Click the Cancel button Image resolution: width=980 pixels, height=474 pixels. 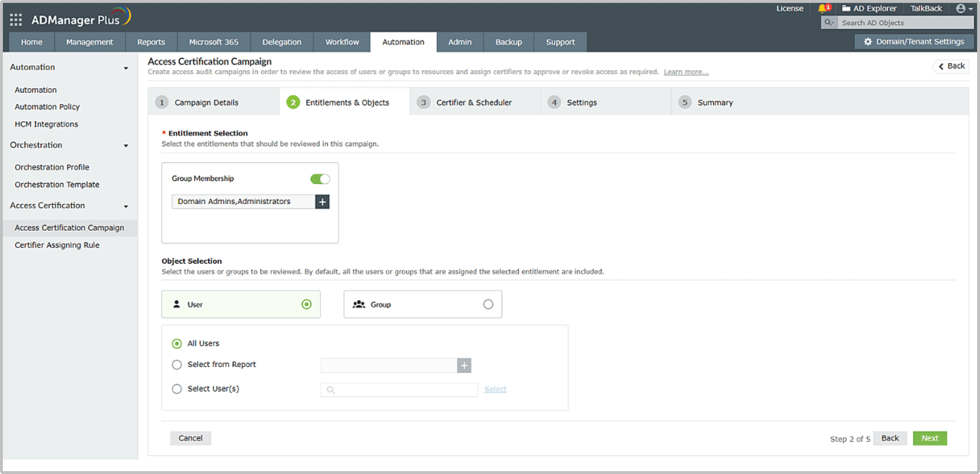191,438
